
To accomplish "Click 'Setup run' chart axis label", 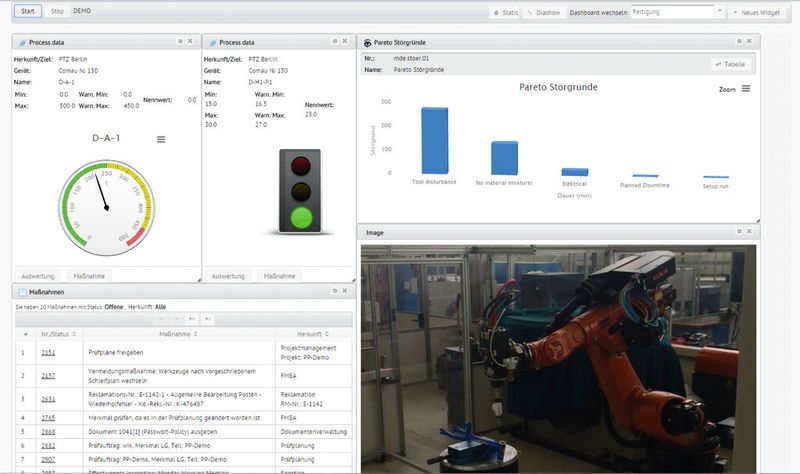I will (716, 186).
